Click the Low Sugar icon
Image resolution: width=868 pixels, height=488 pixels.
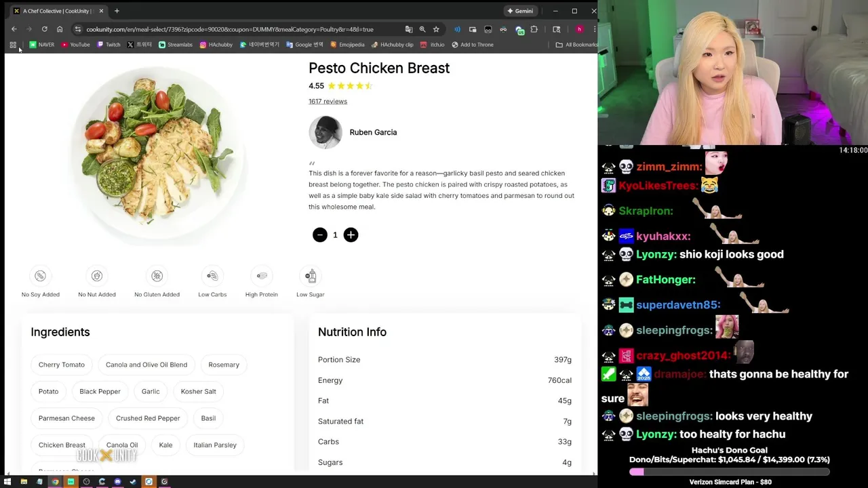pyautogui.click(x=311, y=276)
